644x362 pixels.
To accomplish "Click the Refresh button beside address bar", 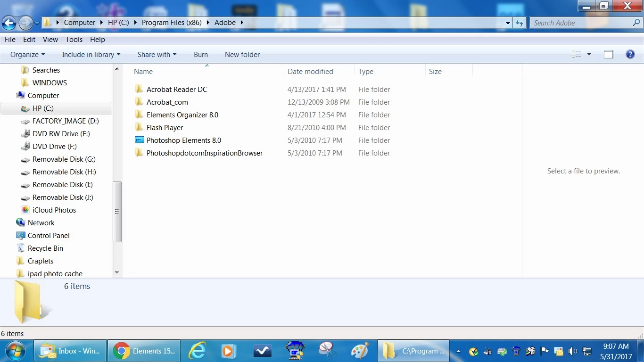I will (x=520, y=23).
